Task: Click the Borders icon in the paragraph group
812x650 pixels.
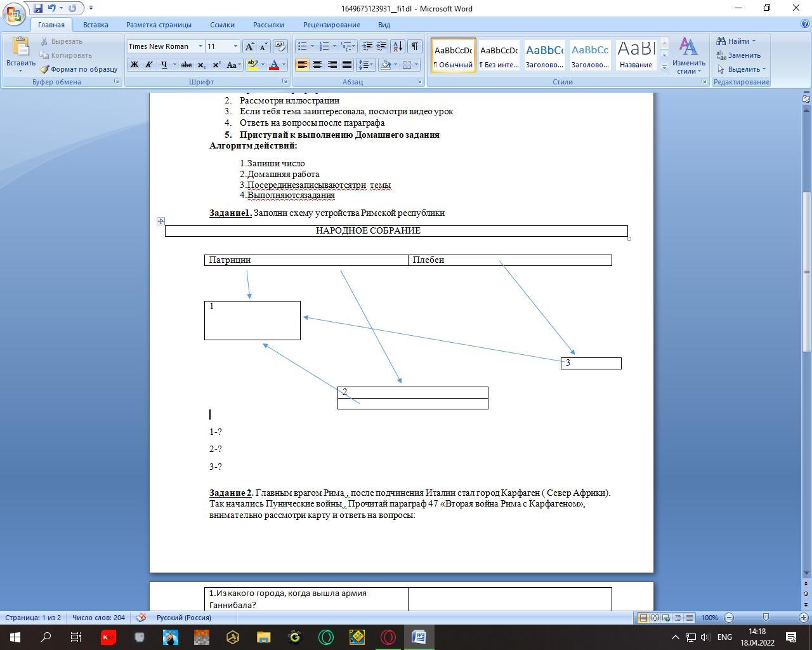Action: click(x=407, y=65)
